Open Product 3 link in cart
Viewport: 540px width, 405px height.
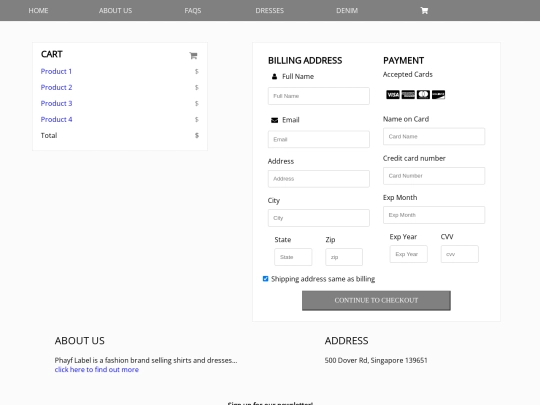coord(56,103)
